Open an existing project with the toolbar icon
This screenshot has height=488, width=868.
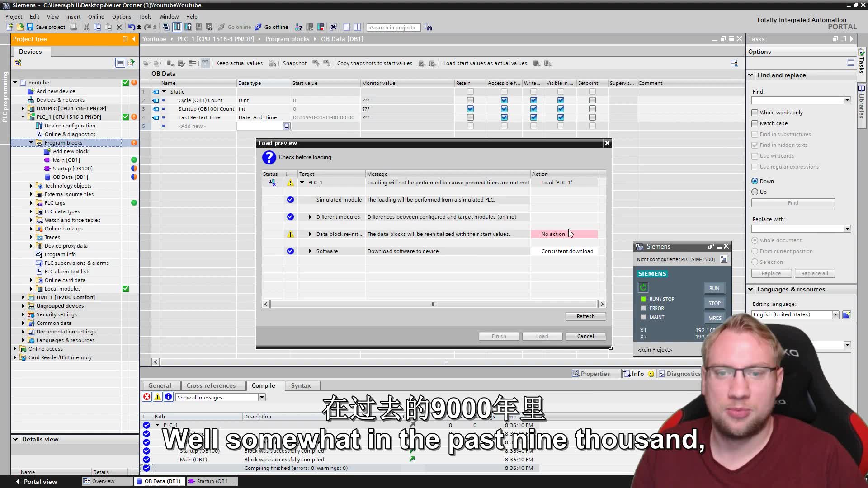(20, 27)
